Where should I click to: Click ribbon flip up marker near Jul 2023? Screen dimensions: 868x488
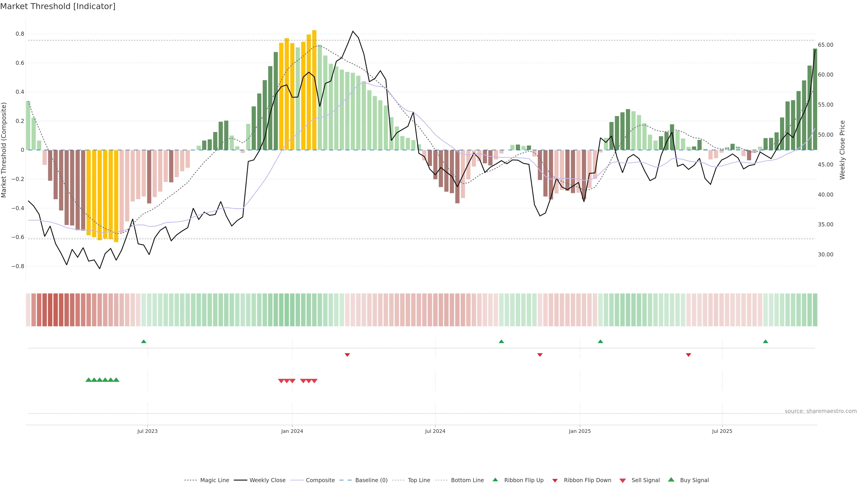click(x=144, y=342)
